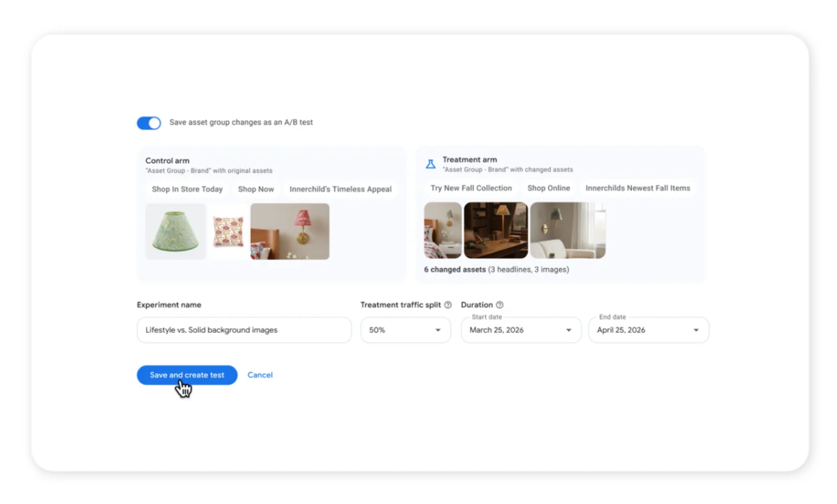The width and height of the screenshot is (837, 504).
Task: Click Save and create test button
Action: (x=187, y=375)
